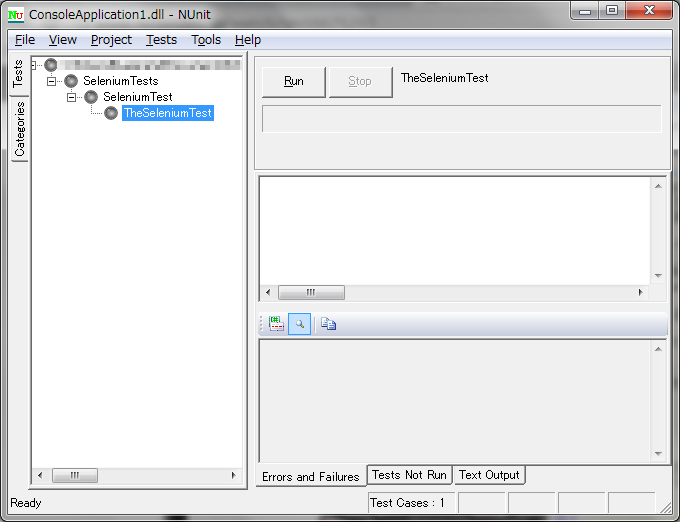Image resolution: width=680 pixels, height=522 pixels.
Task: Open the Tools menu
Action: pos(206,40)
